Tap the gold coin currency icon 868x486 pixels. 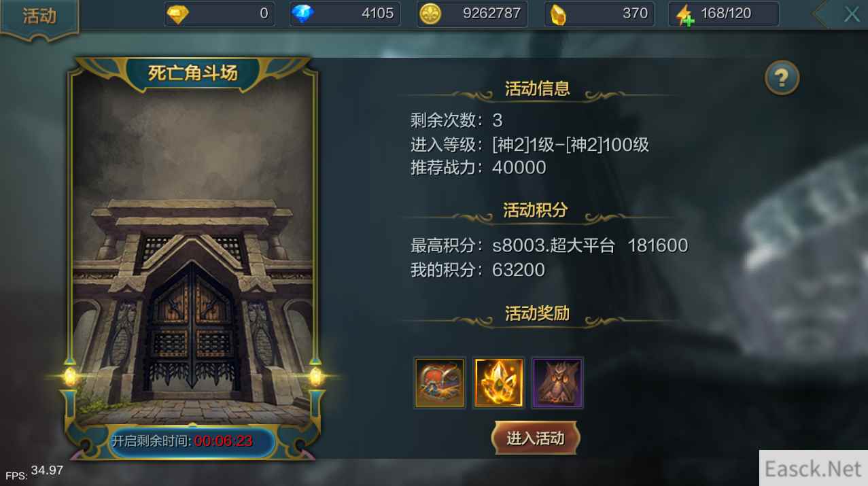click(430, 14)
